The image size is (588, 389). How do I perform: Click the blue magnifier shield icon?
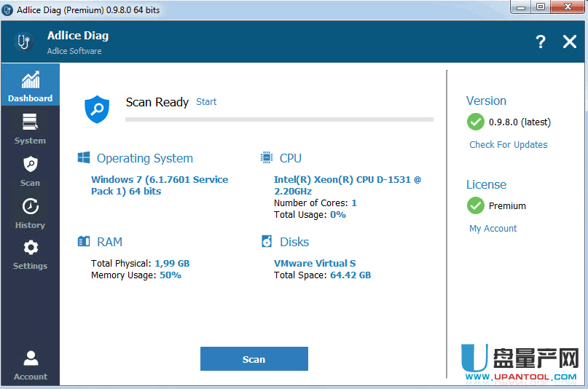pyautogui.click(x=97, y=109)
